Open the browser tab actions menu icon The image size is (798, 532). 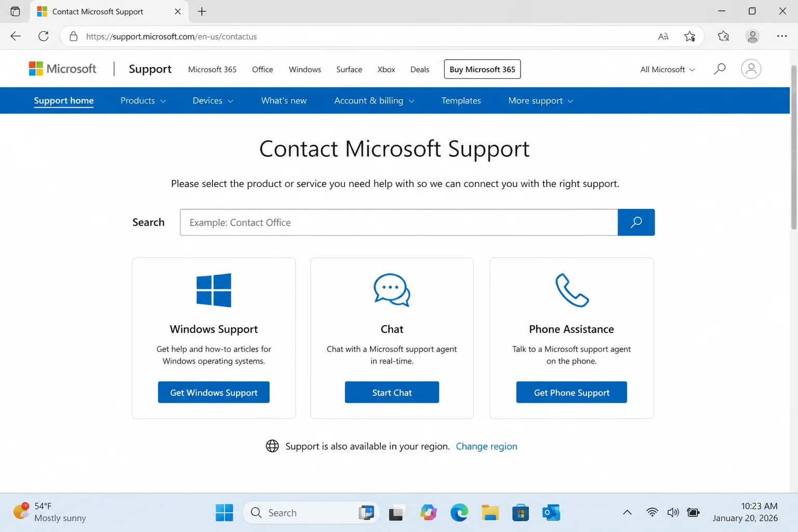(15, 11)
